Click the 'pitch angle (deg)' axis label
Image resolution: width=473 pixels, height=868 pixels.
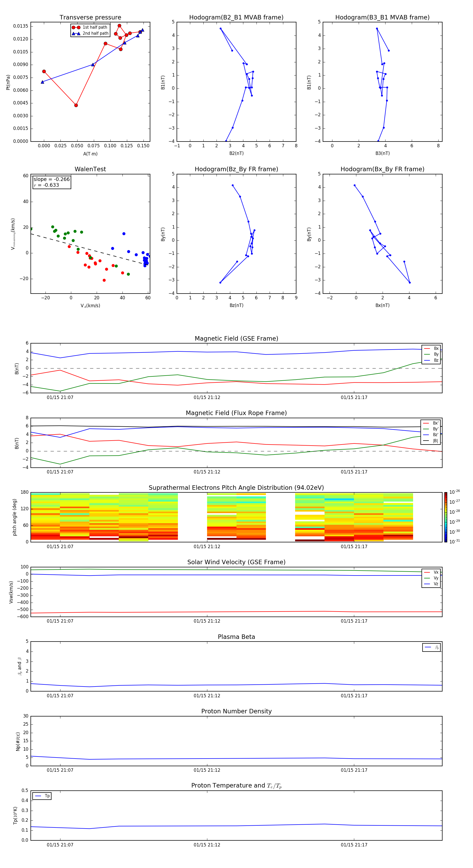pyautogui.click(x=14, y=517)
